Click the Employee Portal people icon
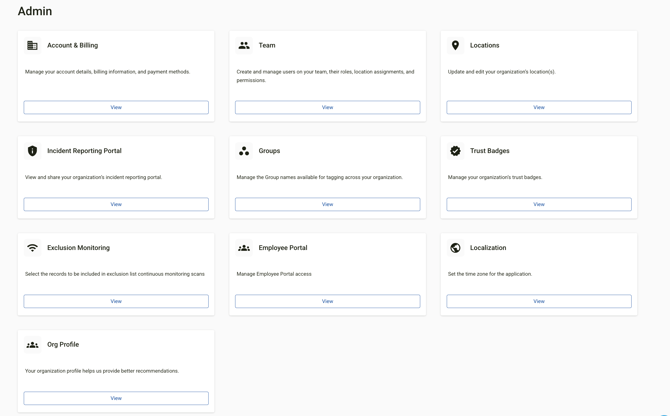 pyautogui.click(x=244, y=248)
